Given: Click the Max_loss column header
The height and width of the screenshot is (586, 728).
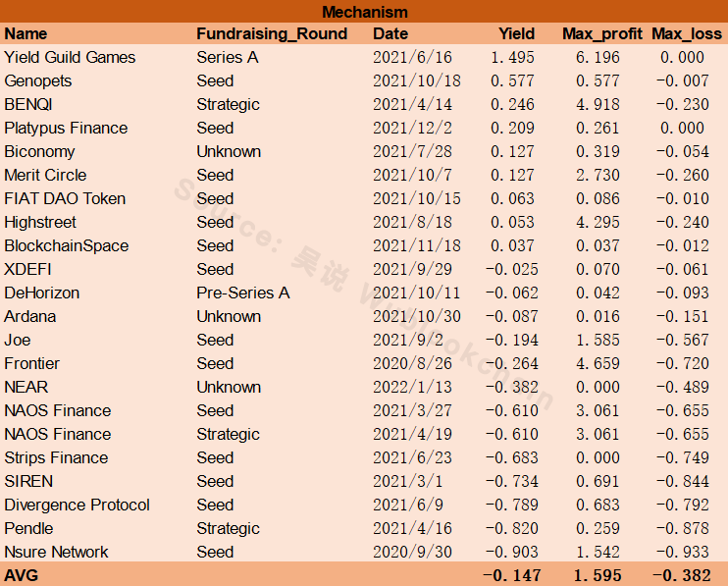Looking at the screenshot, I should click(686, 33).
